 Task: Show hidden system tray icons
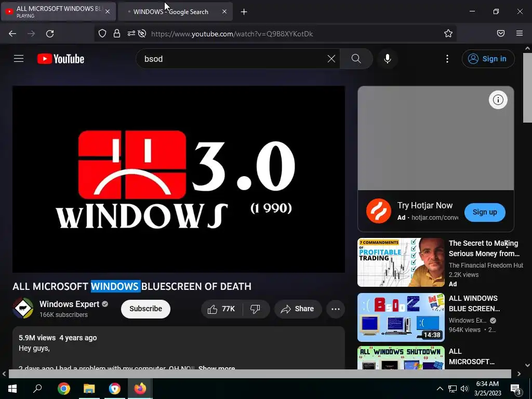click(440, 389)
